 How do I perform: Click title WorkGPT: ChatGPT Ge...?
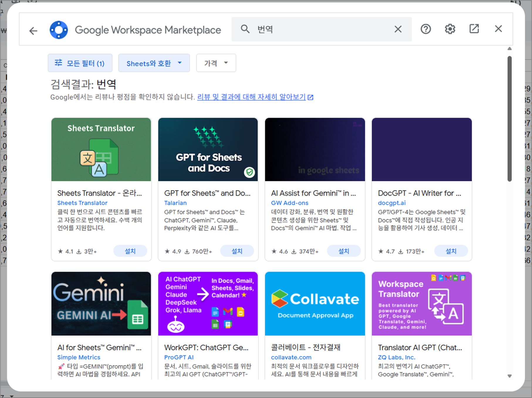(x=206, y=348)
